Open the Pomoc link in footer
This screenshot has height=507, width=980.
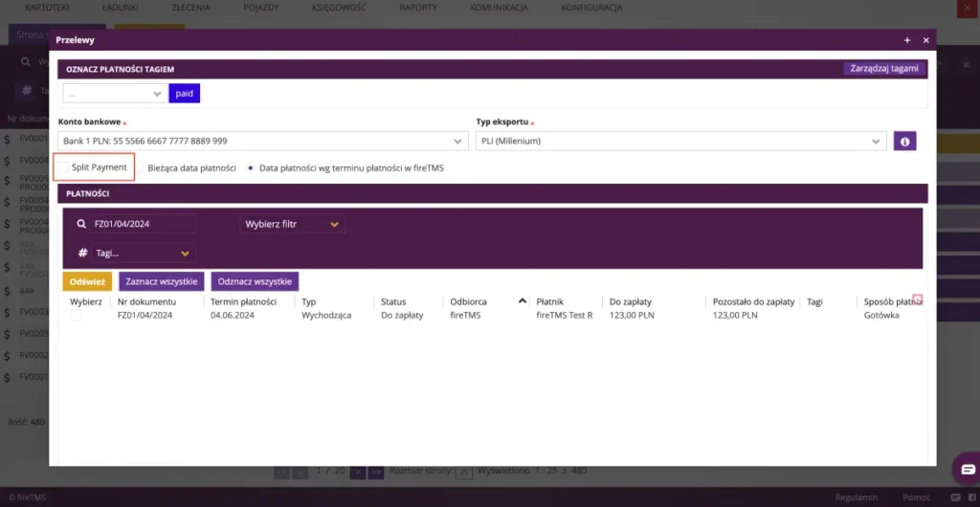point(916,497)
